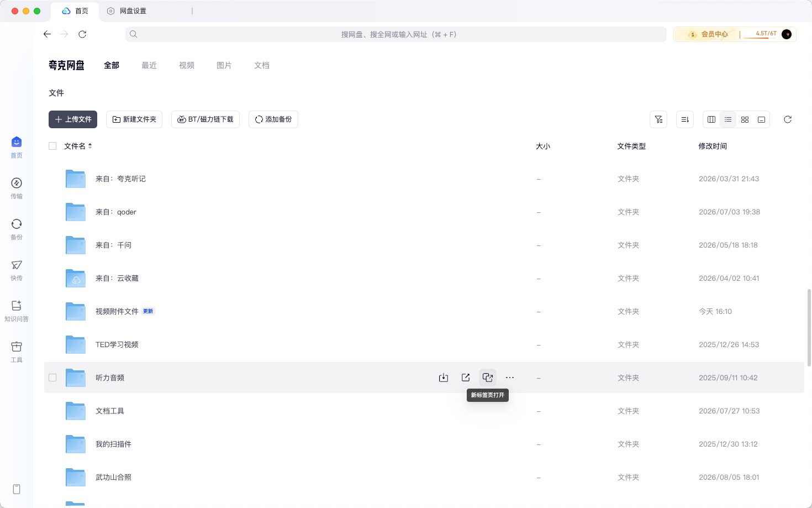812x508 pixels.
Task: Open the more options ellipsis on 听力音频 row
Action: pos(510,378)
